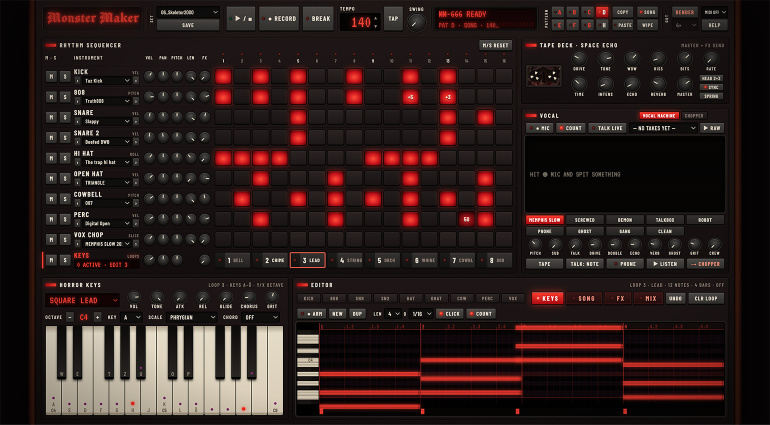This screenshot has height=425, width=770.
Task: Turn the tape deck DRIVE knob
Action: pos(579,58)
